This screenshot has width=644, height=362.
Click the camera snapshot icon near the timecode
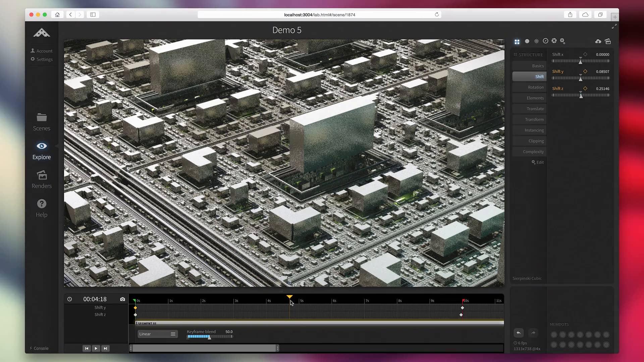coord(122,299)
